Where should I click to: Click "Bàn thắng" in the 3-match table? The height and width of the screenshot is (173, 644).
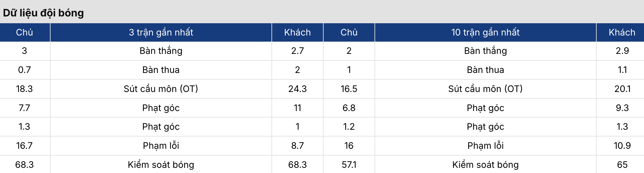click(161, 51)
